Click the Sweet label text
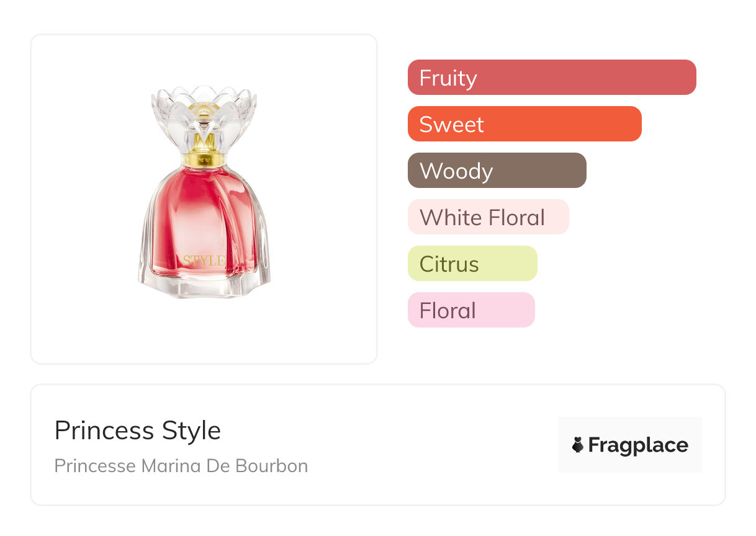Screen dimensions: 756x536 coord(451,125)
